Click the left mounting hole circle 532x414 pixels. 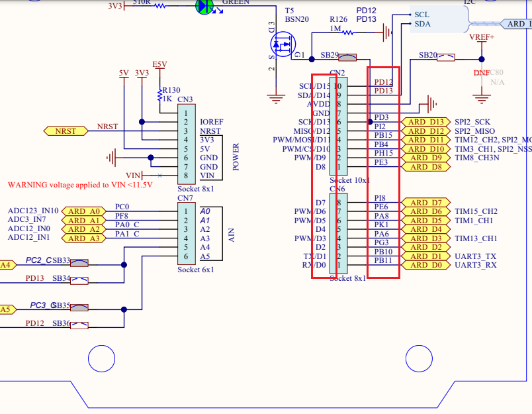tap(101, 358)
